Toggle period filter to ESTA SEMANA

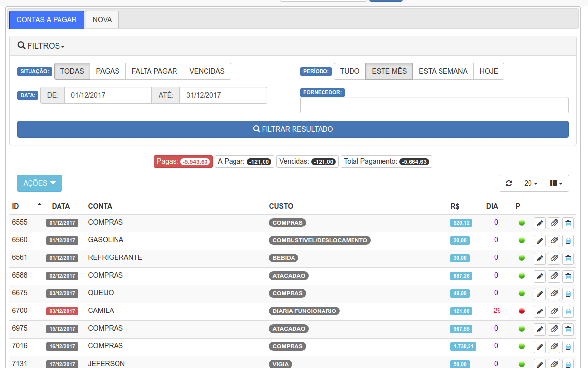point(443,71)
